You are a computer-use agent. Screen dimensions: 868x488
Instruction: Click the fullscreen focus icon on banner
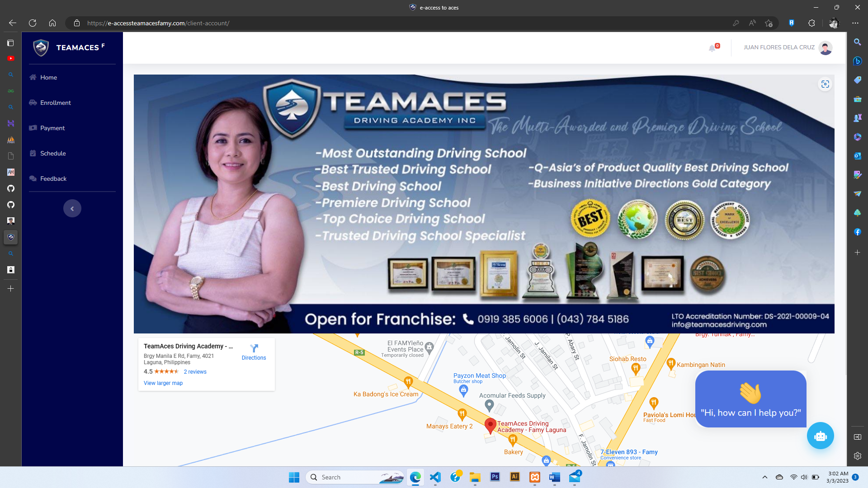tap(825, 84)
